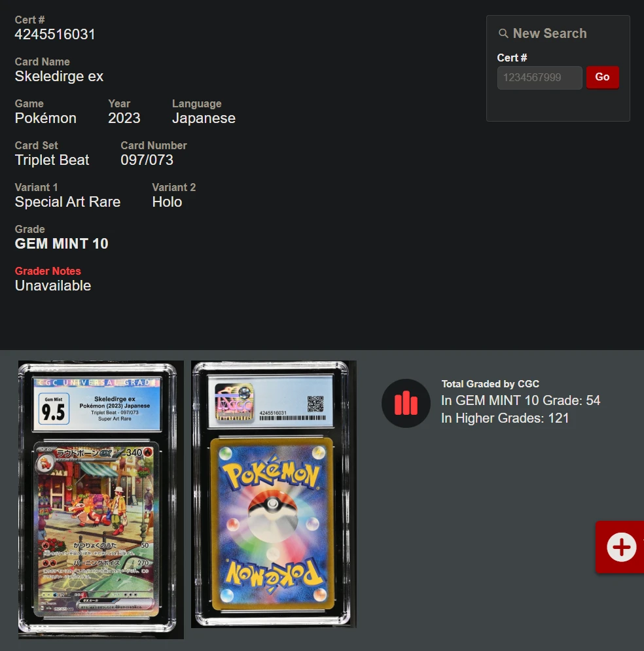Click the In Higher Grades: 121 line
The height and width of the screenshot is (651, 644).
click(505, 419)
